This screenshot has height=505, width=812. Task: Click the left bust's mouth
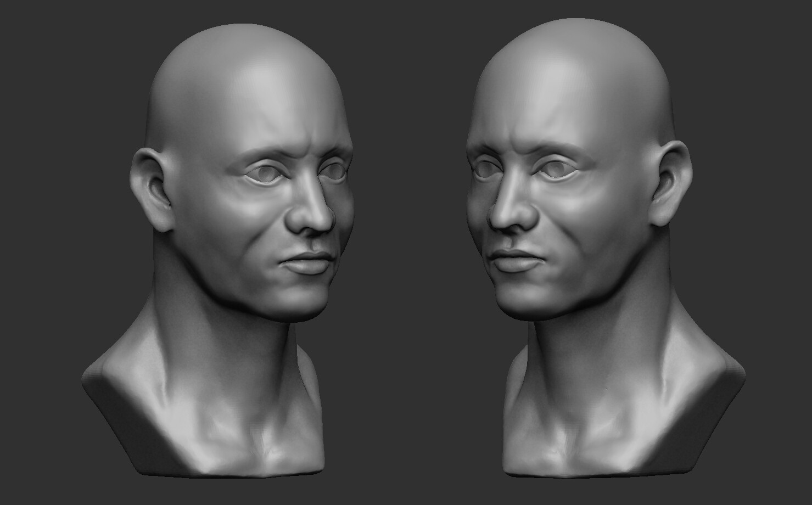point(305,263)
